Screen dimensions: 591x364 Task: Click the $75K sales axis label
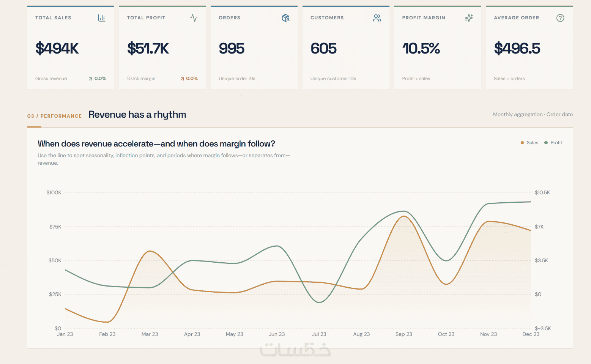point(55,227)
